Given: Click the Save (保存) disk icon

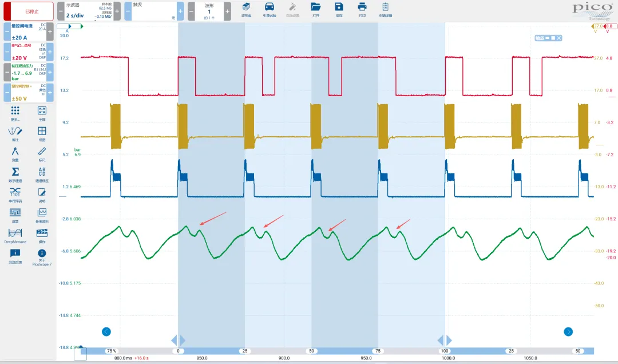Looking at the screenshot, I should pos(339,9).
